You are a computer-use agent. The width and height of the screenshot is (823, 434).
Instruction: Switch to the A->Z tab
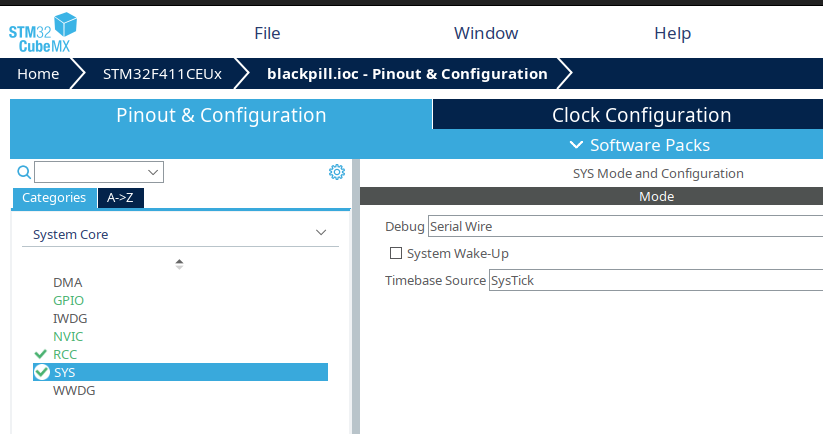coord(121,198)
